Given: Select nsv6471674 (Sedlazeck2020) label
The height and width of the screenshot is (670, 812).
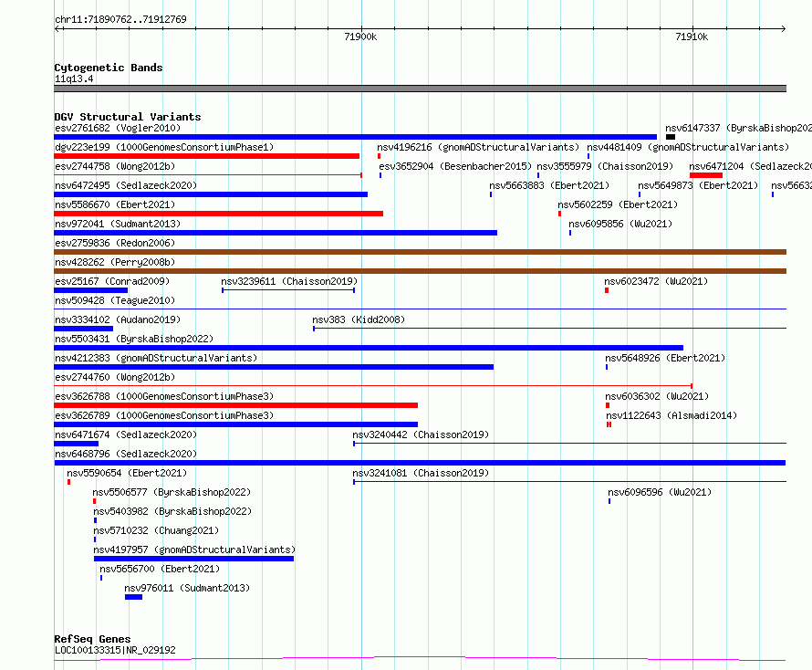Looking at the screenshot, I should 126,434.
